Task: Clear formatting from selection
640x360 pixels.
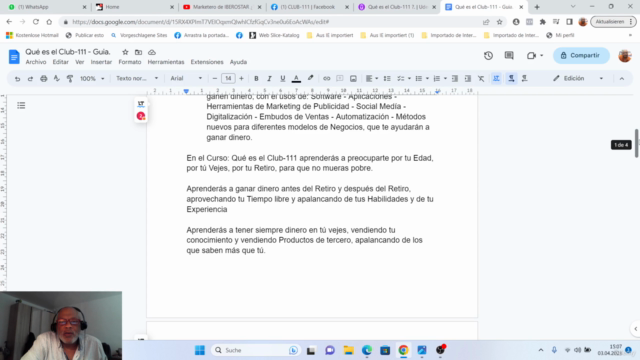Action: tap(481, 78)
